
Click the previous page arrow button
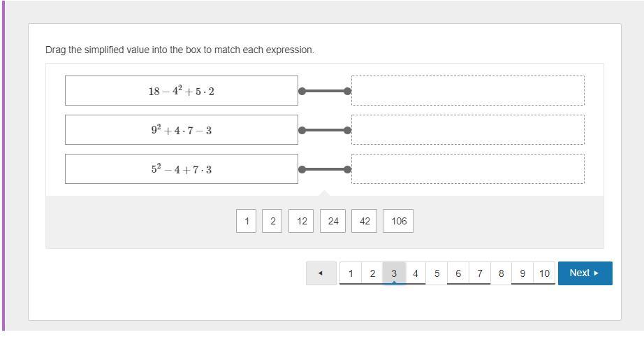(321, 273)
